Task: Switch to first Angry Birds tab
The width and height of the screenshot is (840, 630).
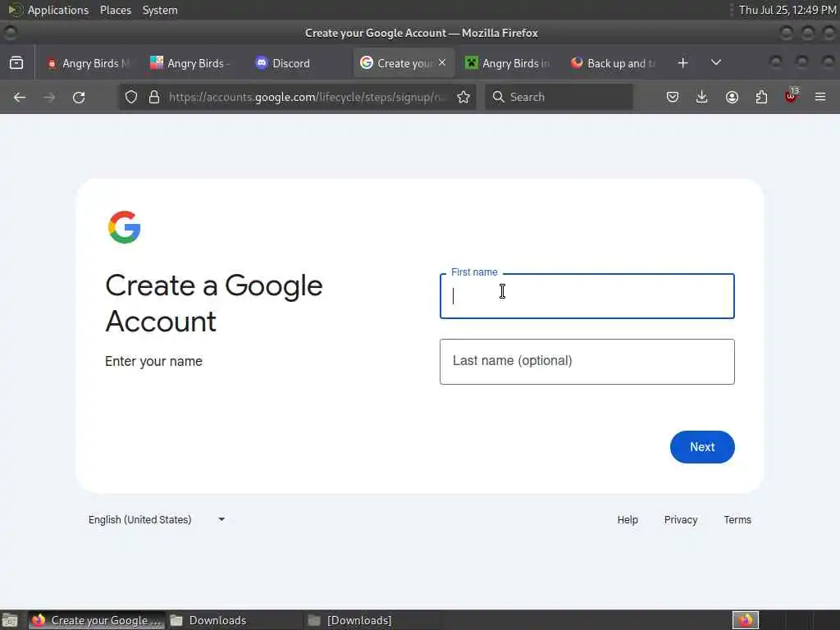Action: pyautogui.click(x=89, y=63)
